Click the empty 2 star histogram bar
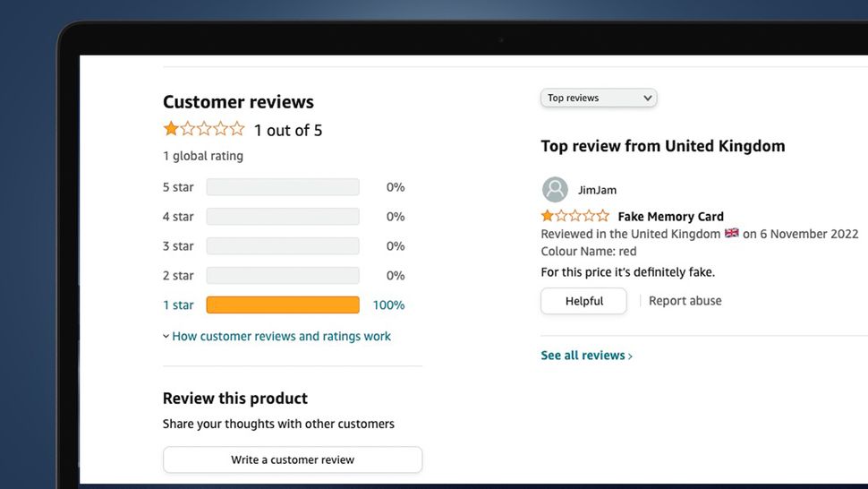Screen dimensions: 868x489 point(283,276)
